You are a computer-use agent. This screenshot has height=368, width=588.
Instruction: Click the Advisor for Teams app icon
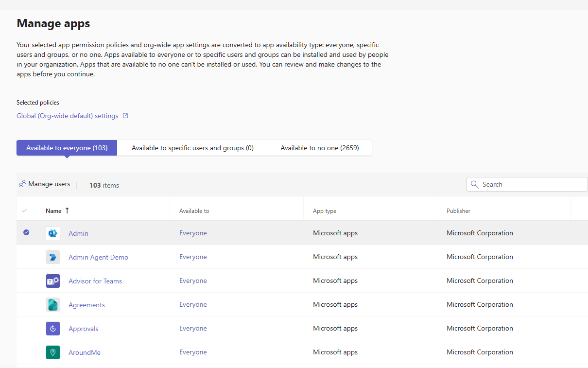pos(52,281)
